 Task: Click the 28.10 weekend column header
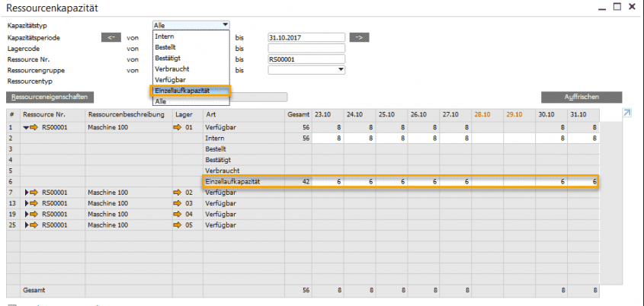click(488, 115)
